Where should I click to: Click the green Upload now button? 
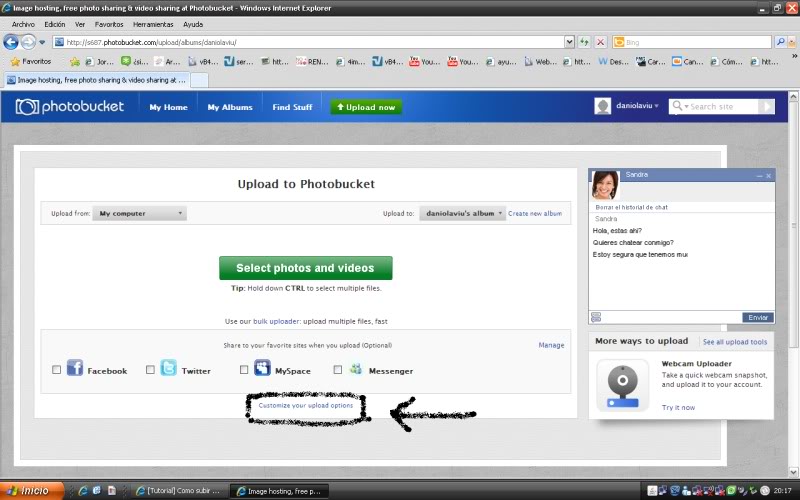point(366,107)
